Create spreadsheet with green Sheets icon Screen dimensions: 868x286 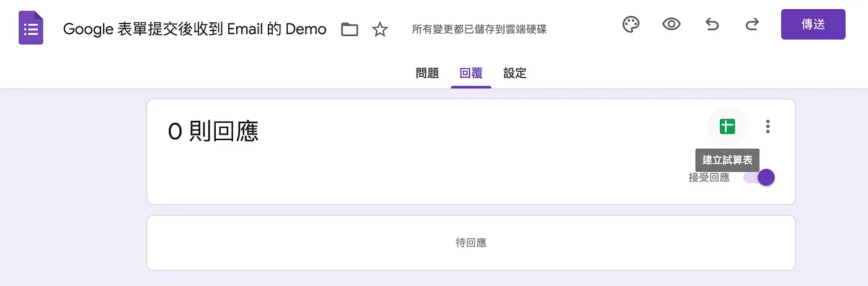tap(727, 127)
